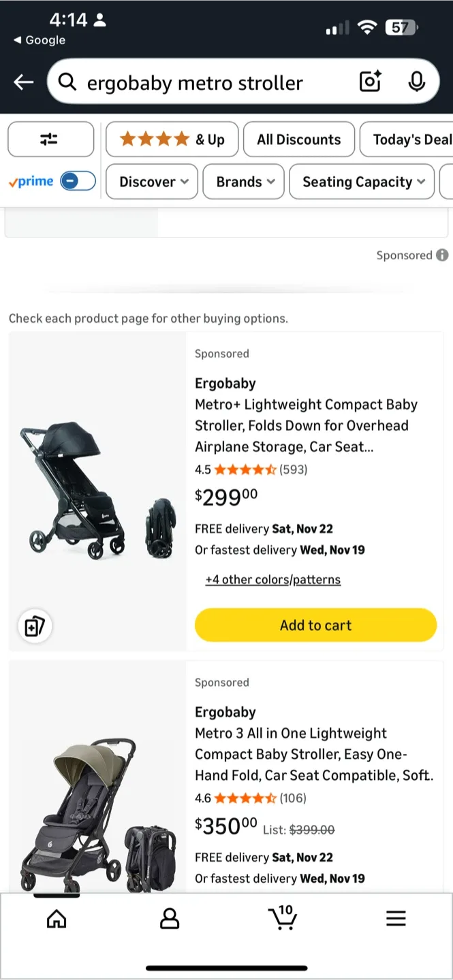Open the Discover dropdown

(x=151, y=182)
